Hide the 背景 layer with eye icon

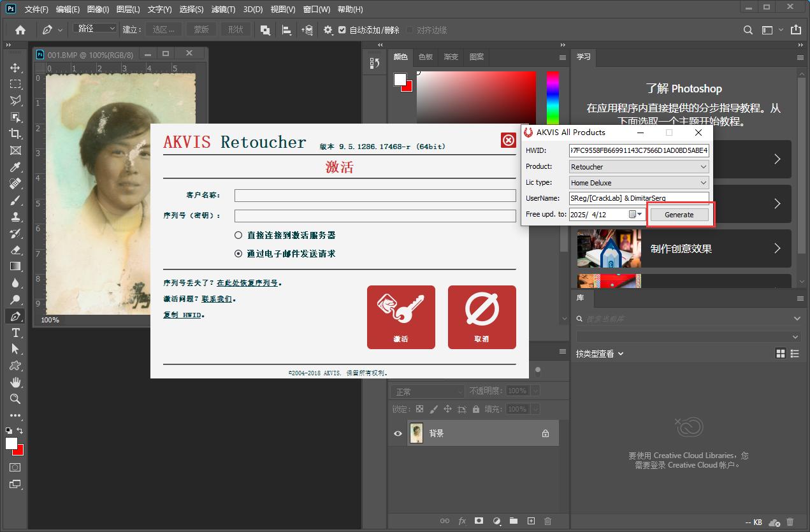tap(398, 433)
